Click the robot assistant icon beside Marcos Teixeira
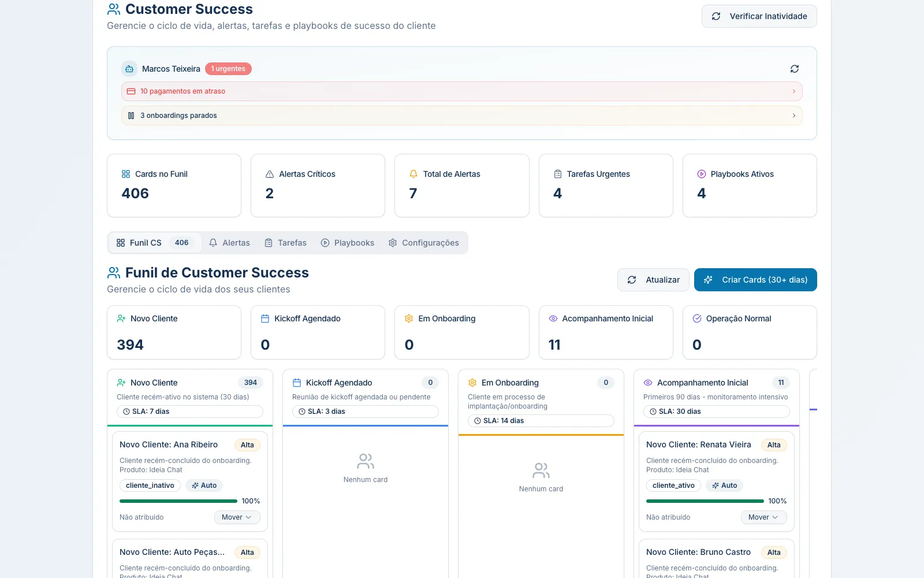924x578 pixels. [129, 69]
